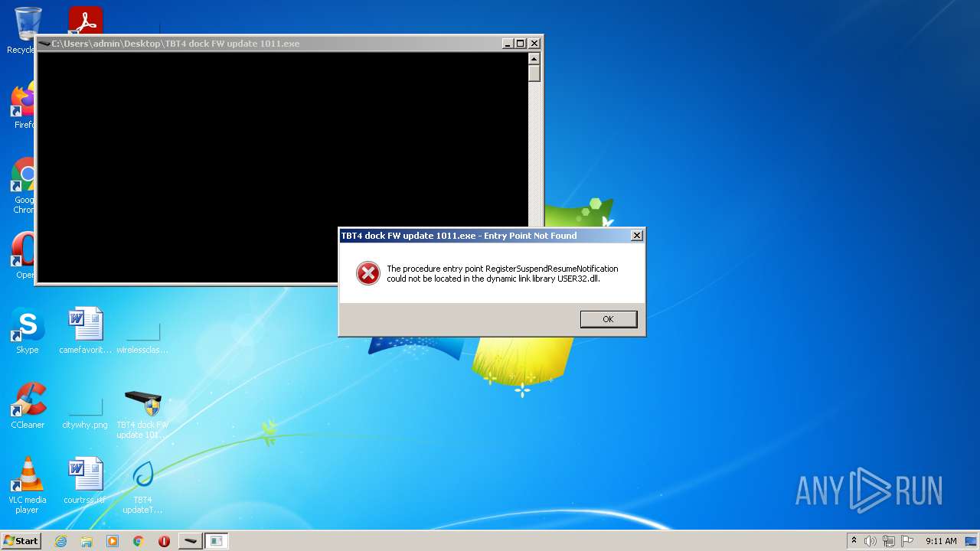The height and width of the screenshot is (551, 980).
Task: Select the TBT4 updateT desktop icon
Action: 142,486
